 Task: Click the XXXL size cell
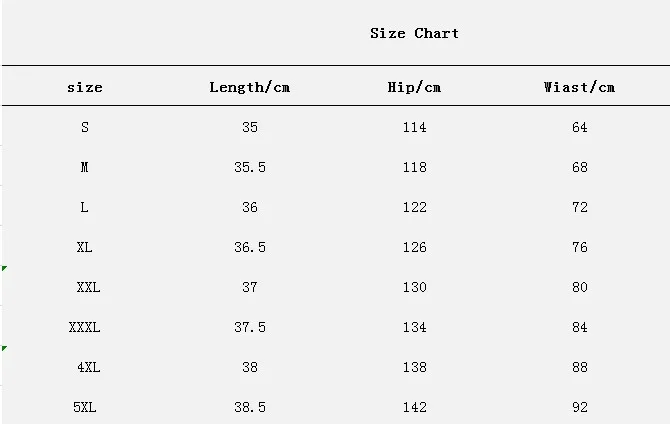tap(85, 327)
